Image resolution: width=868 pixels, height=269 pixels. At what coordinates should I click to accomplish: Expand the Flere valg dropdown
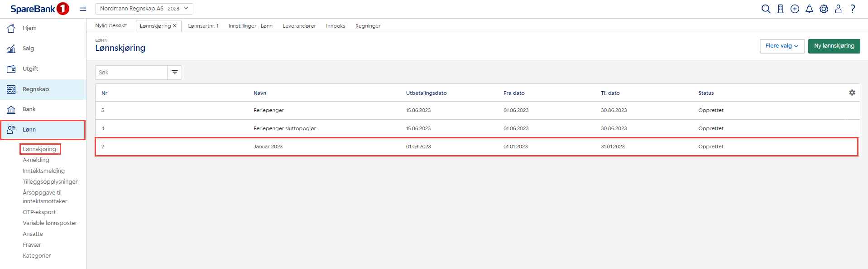coord(782,46)
